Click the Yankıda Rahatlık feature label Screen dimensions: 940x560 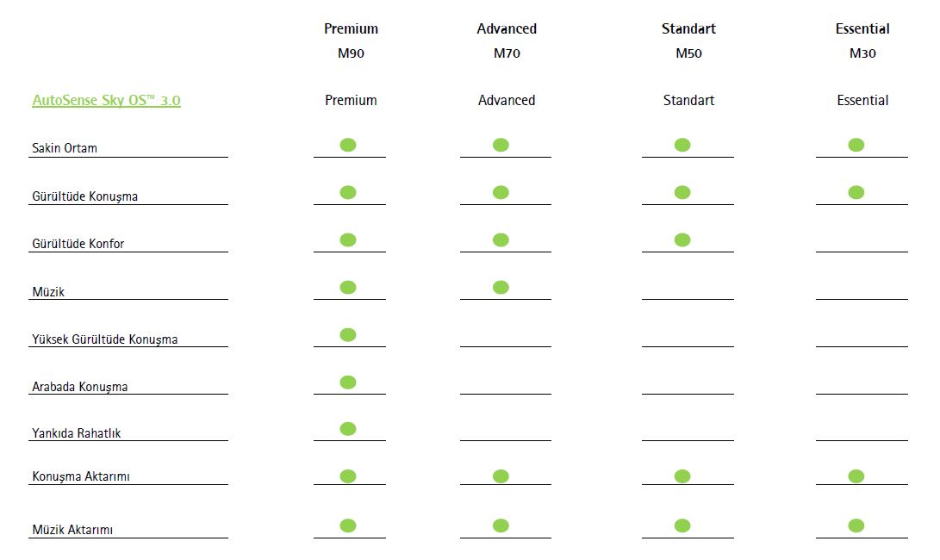point(76,433)
